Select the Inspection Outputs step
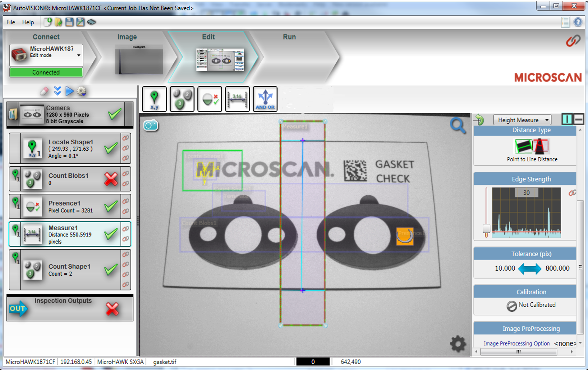The width and height of the screenshot is (588, 370). [x=70, y=308]
